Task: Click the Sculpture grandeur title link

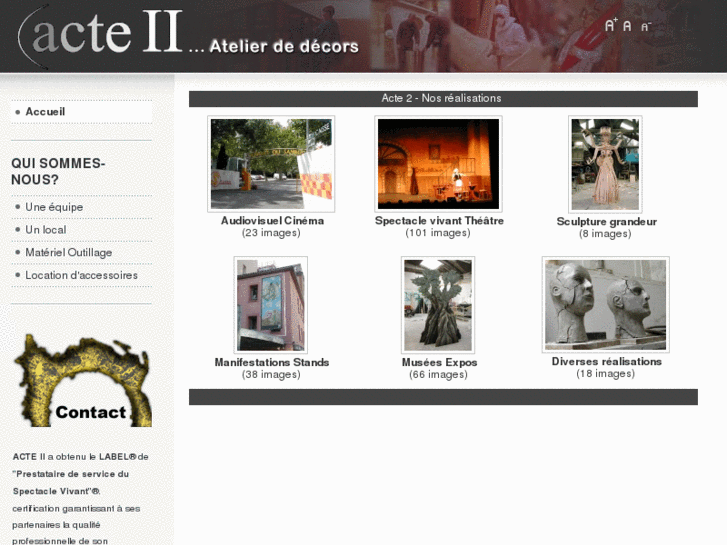Action: click(x=606, y=222)
